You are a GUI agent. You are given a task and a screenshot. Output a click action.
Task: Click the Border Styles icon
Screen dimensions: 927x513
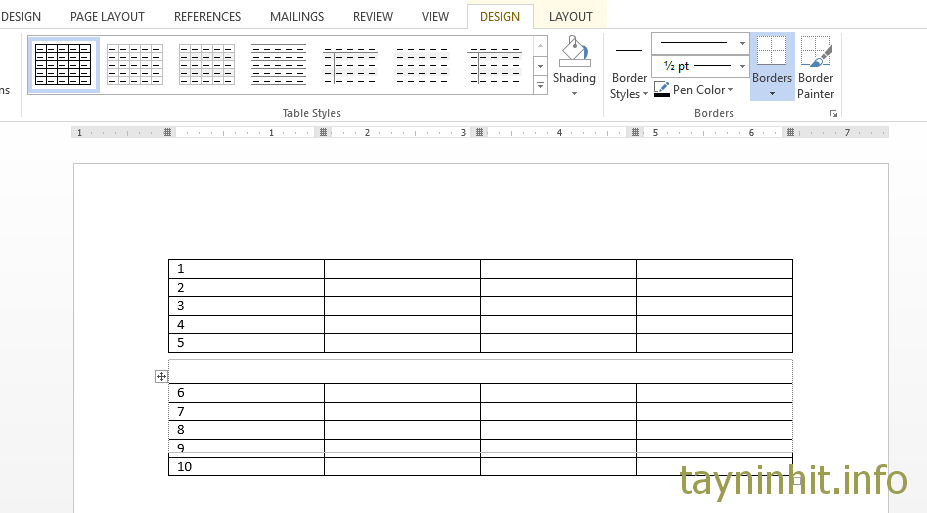(629, 52)
